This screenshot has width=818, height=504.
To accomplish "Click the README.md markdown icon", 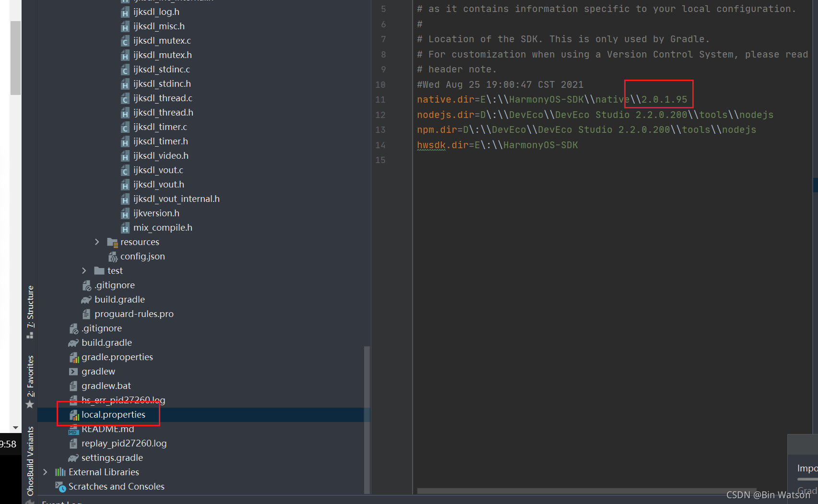I will [73, 429].
